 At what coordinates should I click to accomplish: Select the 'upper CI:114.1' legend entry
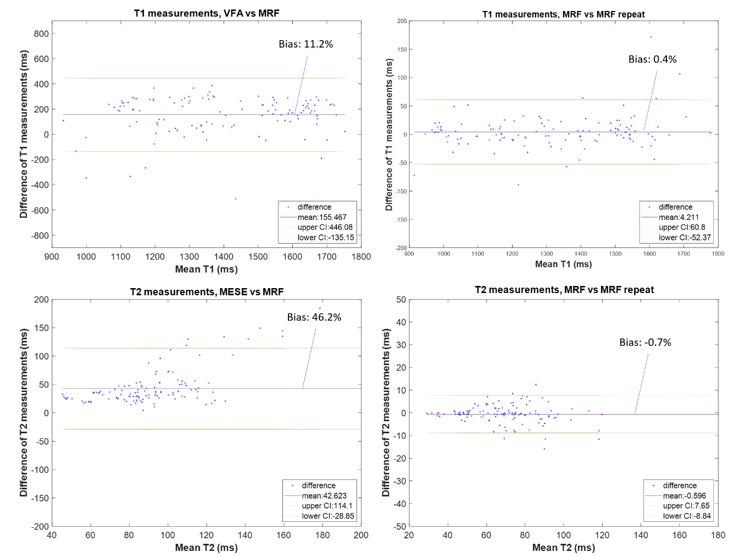pyautogui.click(x=327, y=506)
